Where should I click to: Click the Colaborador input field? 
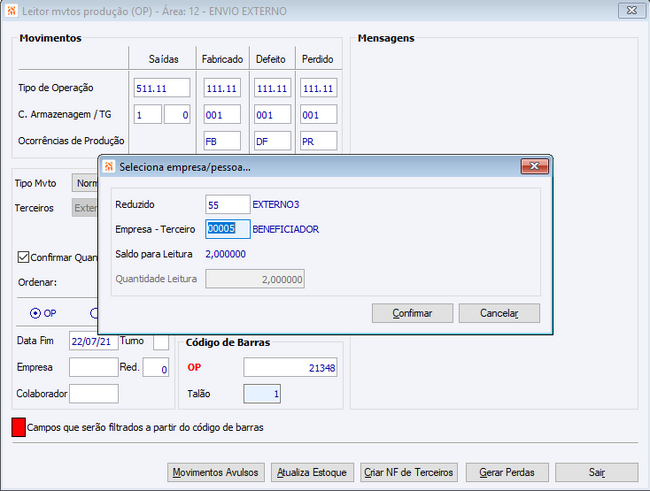coord(94,394)
